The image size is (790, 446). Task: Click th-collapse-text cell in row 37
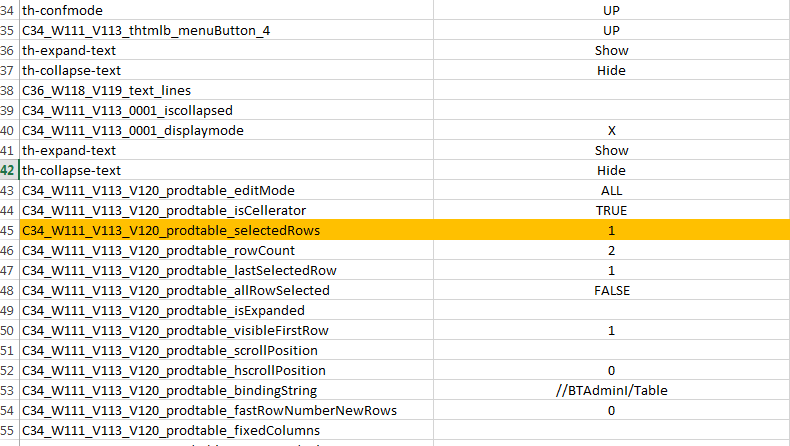pos(226,70)
